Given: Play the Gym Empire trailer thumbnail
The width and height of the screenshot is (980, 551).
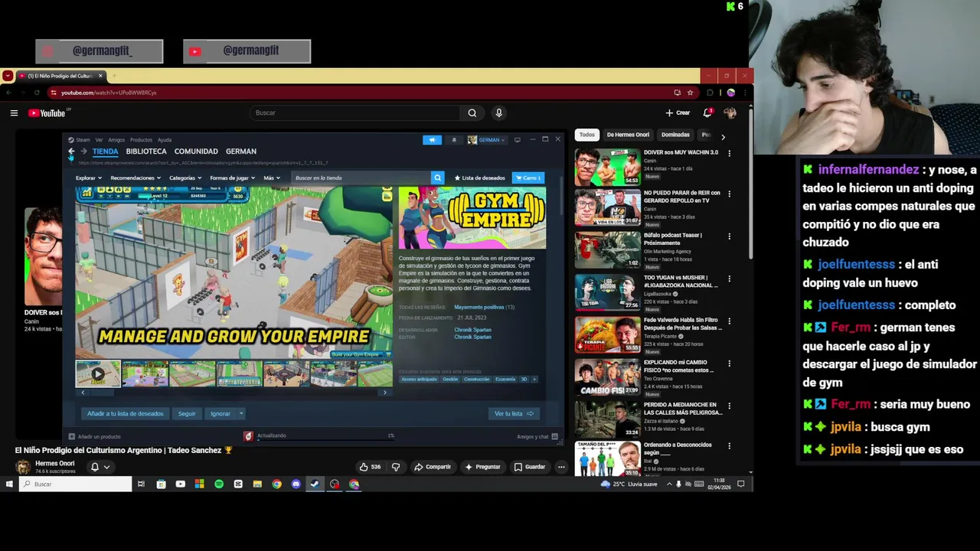Looking at the screenshot, I should point(98,374).
